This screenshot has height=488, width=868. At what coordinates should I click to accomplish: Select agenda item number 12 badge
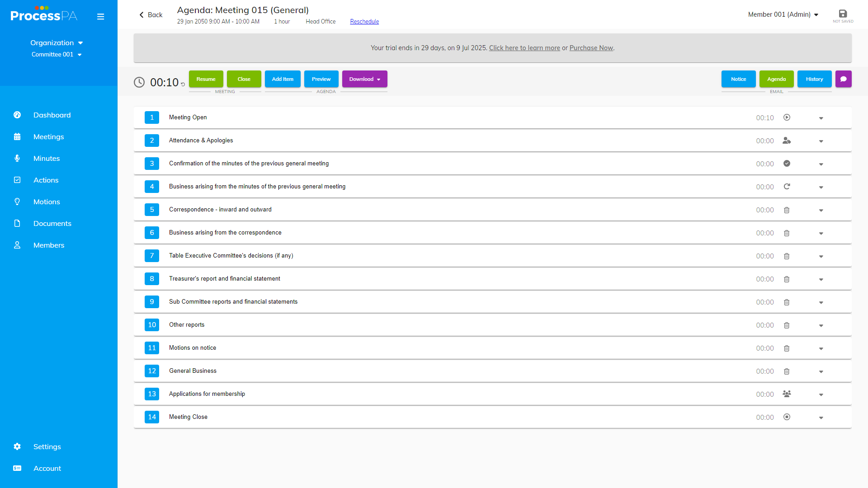pyautogui.click(x=152, y=371)
